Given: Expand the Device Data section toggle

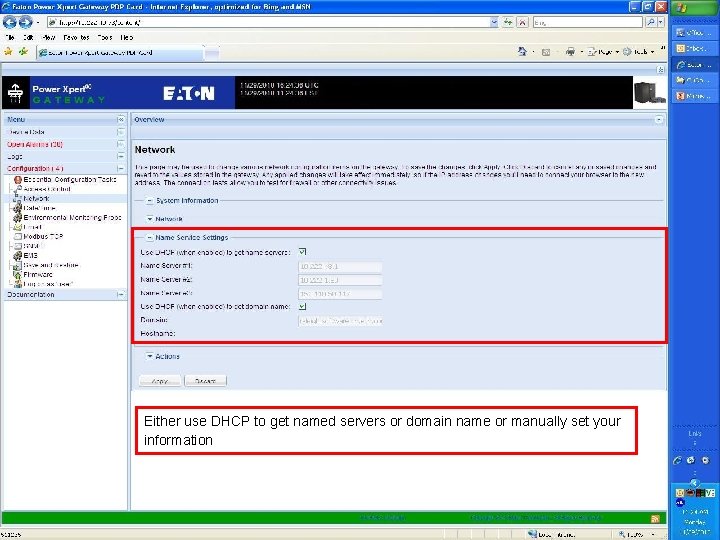Looking at the screenshot, I should click(121, 132).
